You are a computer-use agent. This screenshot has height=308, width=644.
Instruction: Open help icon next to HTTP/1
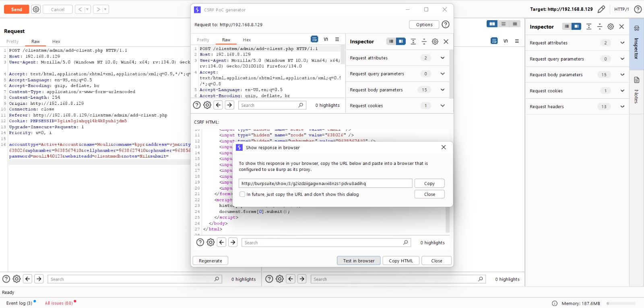click(638, 9)
